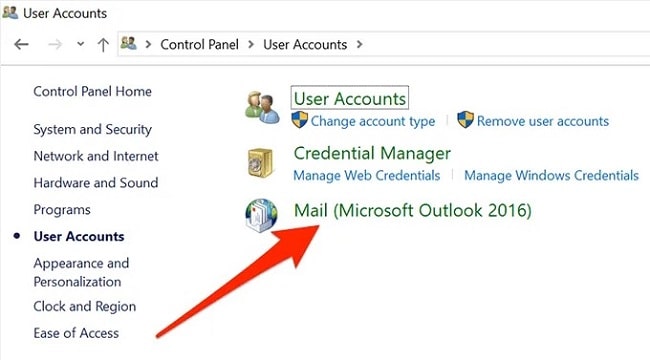Select User Accounts in the breadcrumb

pyautogui.click(x=305, y=44)
